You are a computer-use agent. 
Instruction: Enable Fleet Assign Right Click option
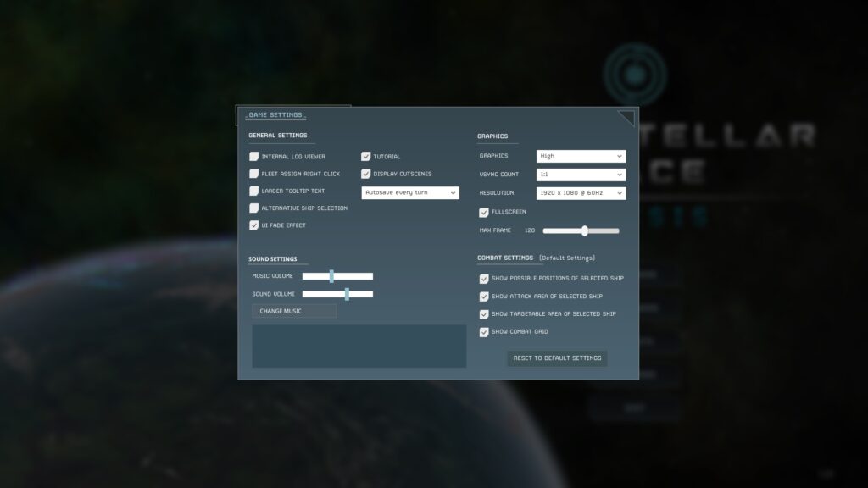[253, 174]
